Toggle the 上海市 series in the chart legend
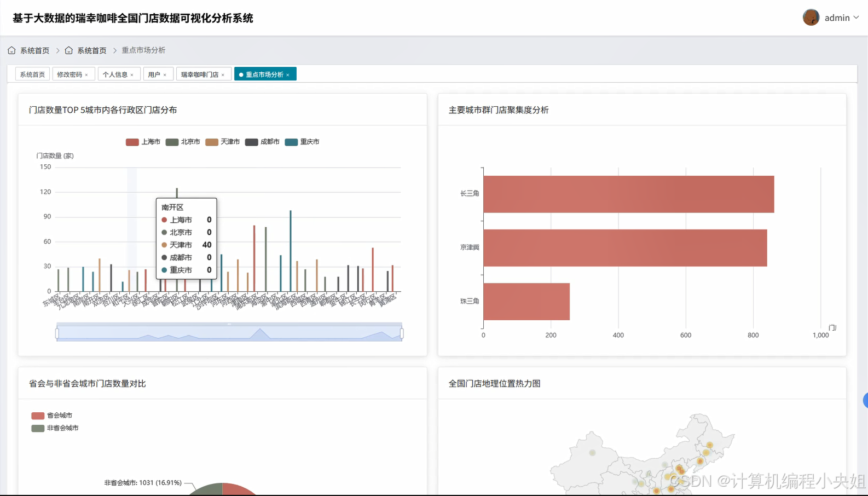This screenshot has height=496, width=868. 143,142
